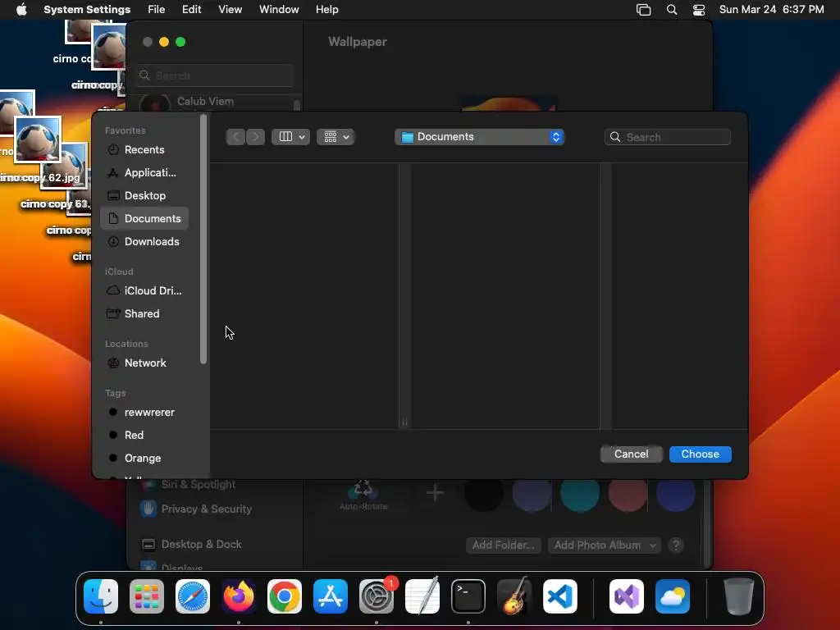Open the Edit menu
The height and width of the screenshot is (630, 840).
[x=191, y=10]
